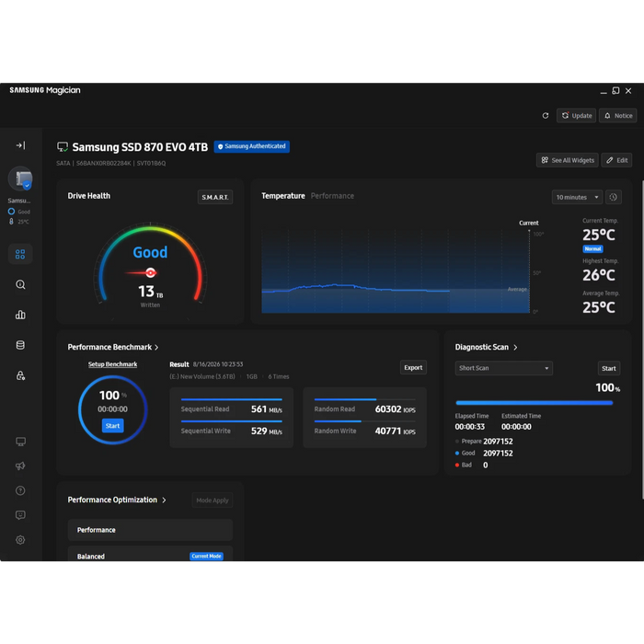Open the dashboard widgets grid icon
The height and width of the screenshot is (644, 644).
point(20,254)
